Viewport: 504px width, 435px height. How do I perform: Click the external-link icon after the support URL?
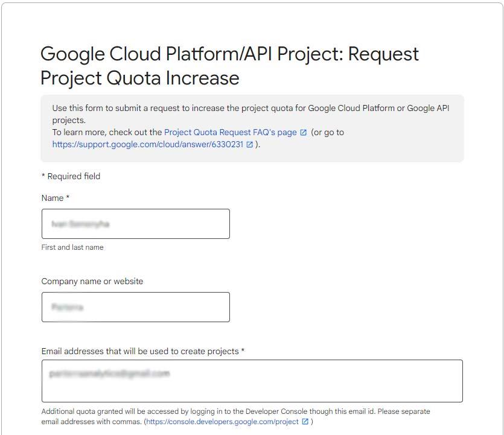[x=249, y=145]
